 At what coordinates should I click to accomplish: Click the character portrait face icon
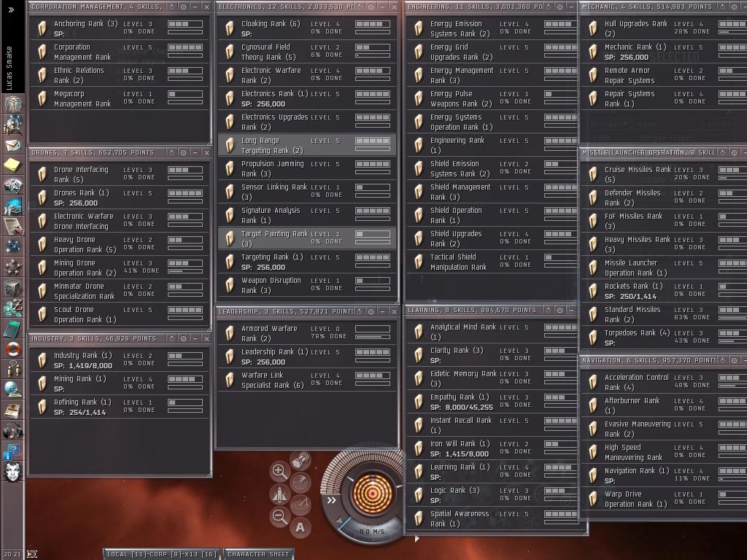tap(13, 472)
